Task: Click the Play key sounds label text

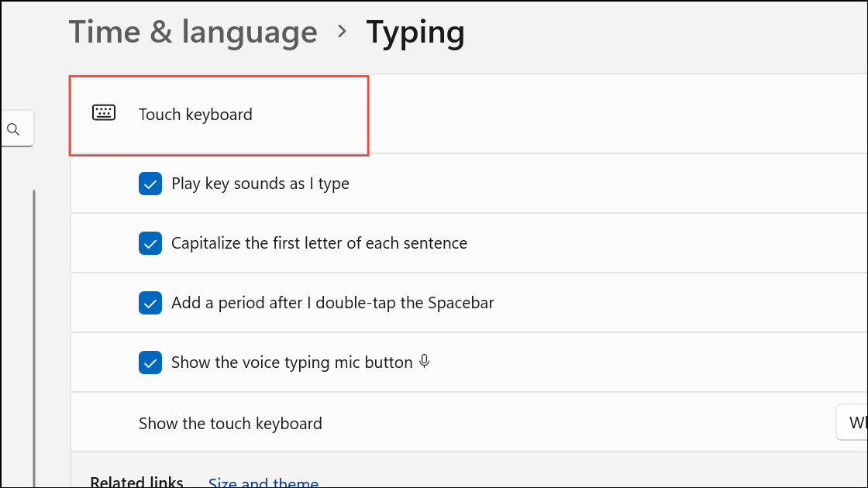Action: pos(261,184)
